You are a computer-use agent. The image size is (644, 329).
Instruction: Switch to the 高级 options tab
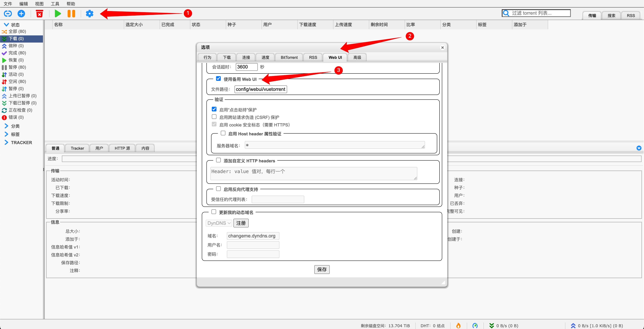pos(357,57)
